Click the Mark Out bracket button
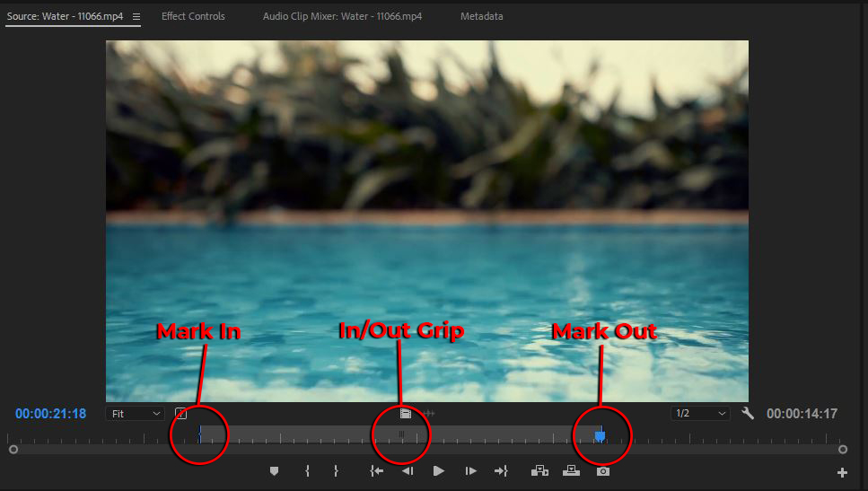Screen dimensions: 868x491 pyautogui.click(x=336, y=471)
